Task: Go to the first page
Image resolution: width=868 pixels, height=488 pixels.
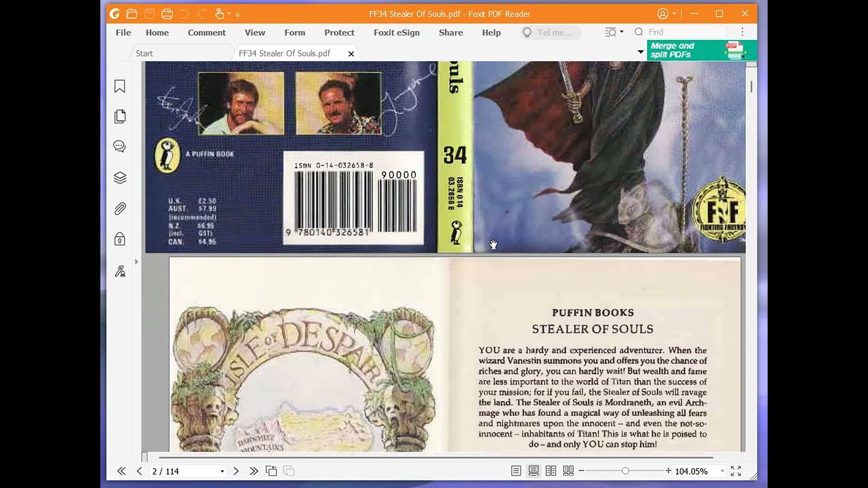Action: point(121,471)
